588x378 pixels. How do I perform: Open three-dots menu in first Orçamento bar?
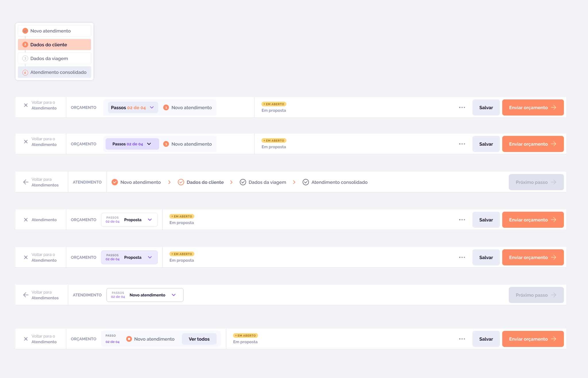pyautogui.click(x=462, y=108)
